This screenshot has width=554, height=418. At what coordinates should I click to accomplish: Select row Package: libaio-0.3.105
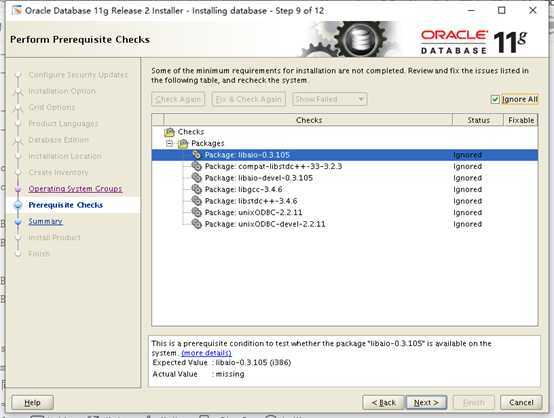pos(345,155)
